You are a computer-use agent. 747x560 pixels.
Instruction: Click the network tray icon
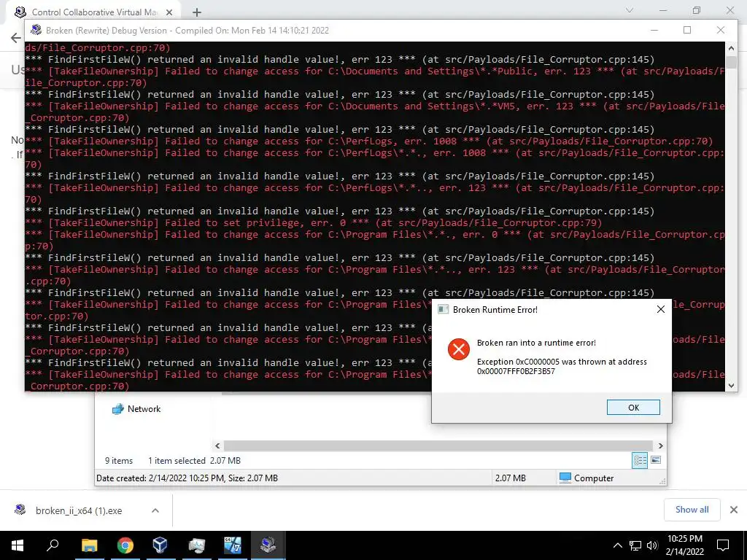pos(635,545)
